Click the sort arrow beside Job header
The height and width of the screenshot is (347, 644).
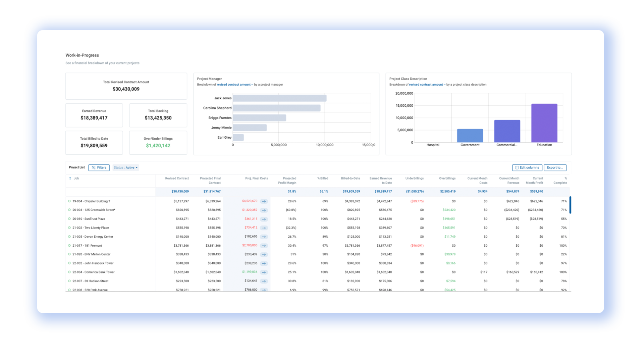70,179
